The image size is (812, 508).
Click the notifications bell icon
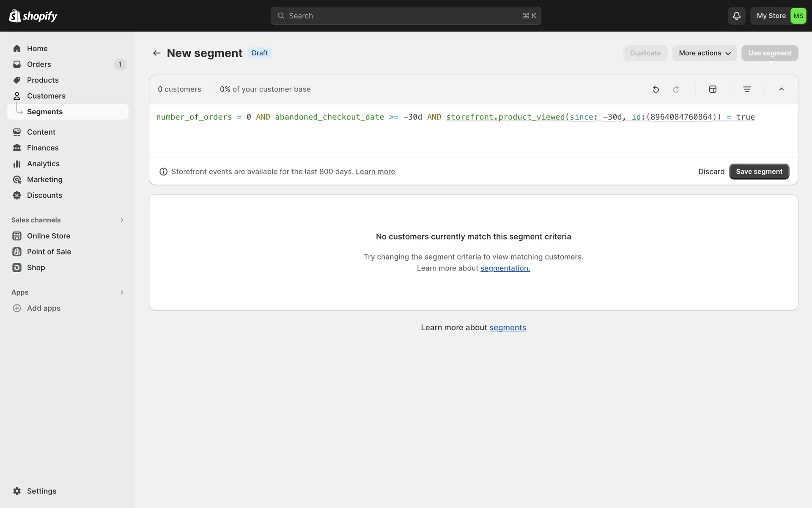point(736,16)
